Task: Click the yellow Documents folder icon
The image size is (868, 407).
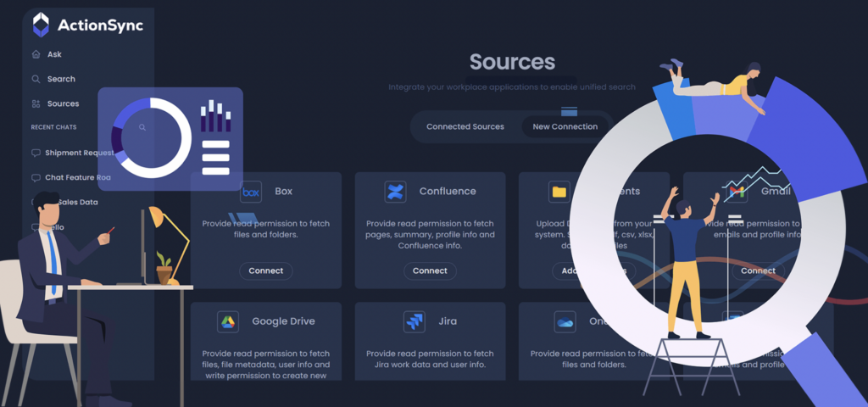Action: pyautogui.click(x=559, y=192)
